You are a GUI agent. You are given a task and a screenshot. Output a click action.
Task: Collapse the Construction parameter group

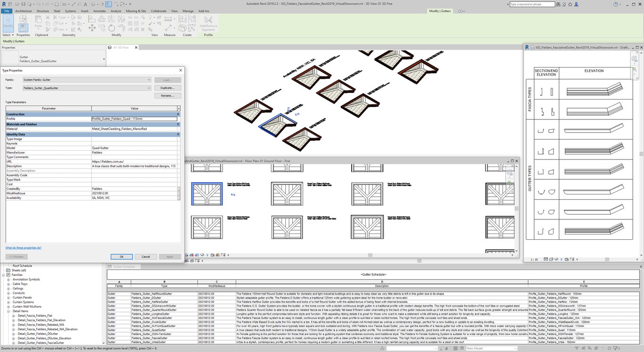[x=178, y=114]
